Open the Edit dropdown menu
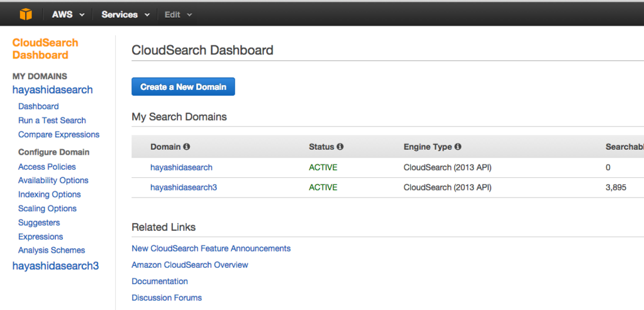The image size is (644, 310). tap(178, 14)
